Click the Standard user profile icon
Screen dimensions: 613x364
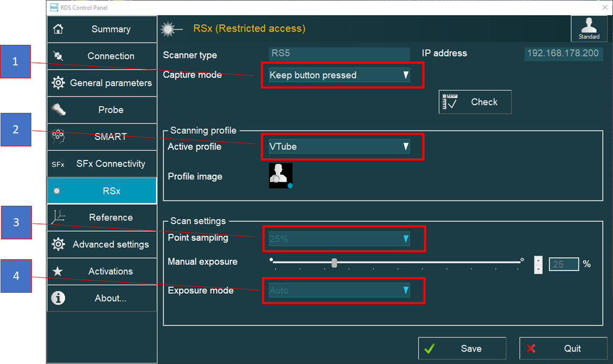[589, 29]
